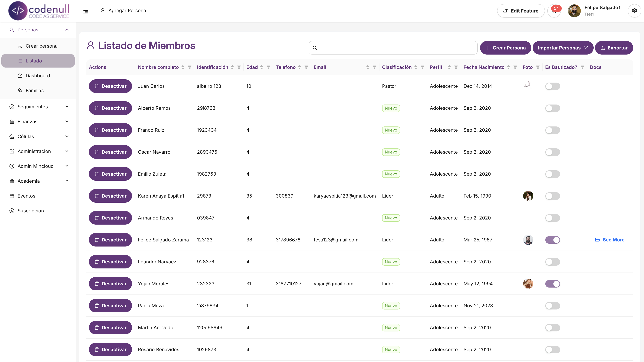The image size is (644, 362).
Task: Open the notifications bell with 54 badge
Action: [554, 11]
